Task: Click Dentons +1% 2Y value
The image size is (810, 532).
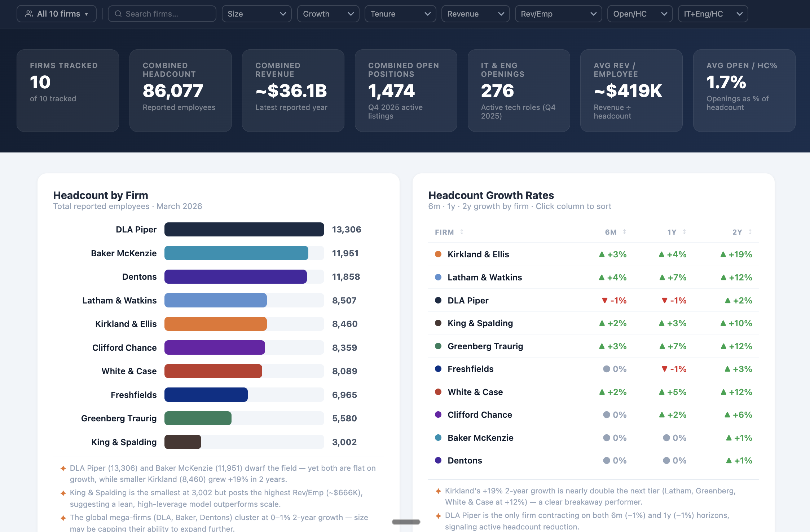Action: pos(739,461)
